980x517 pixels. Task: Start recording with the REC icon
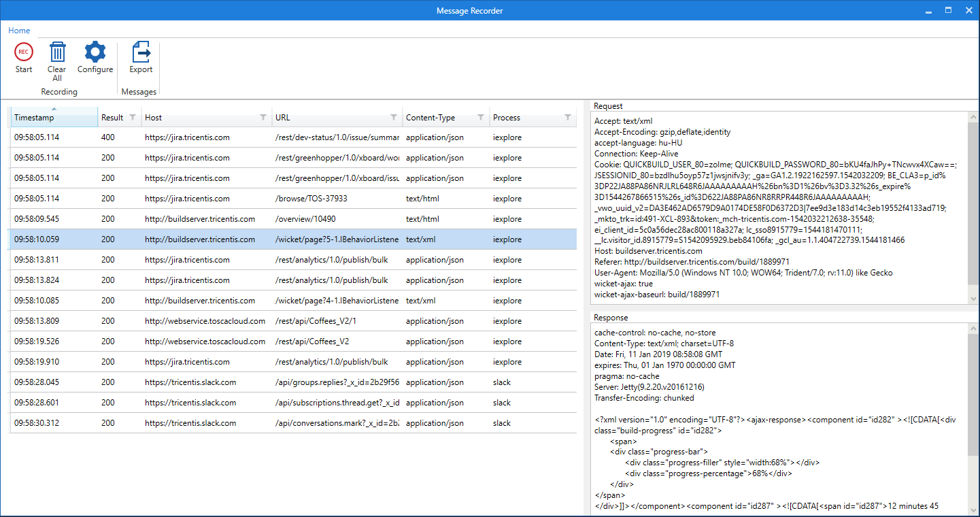point(24,52)
